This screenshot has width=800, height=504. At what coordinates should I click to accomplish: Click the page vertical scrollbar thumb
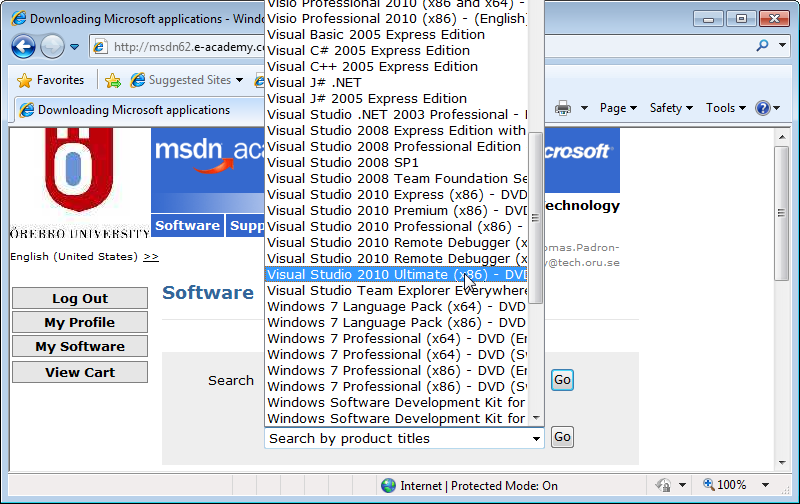(x=782, y=213)
